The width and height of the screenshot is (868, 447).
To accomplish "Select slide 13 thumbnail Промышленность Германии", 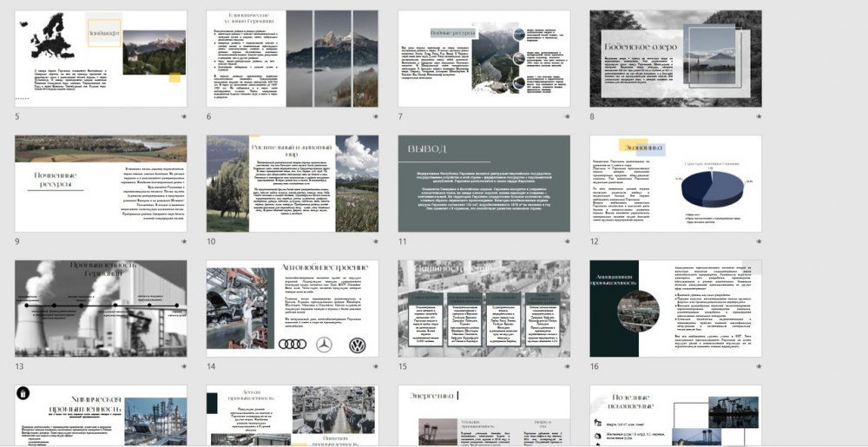I will [x=101, y=309].
